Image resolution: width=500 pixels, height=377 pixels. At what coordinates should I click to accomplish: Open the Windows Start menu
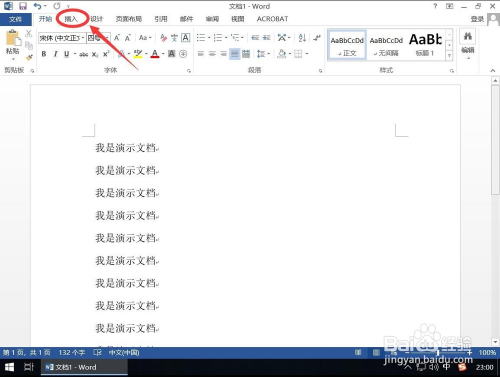coord(10,367)
